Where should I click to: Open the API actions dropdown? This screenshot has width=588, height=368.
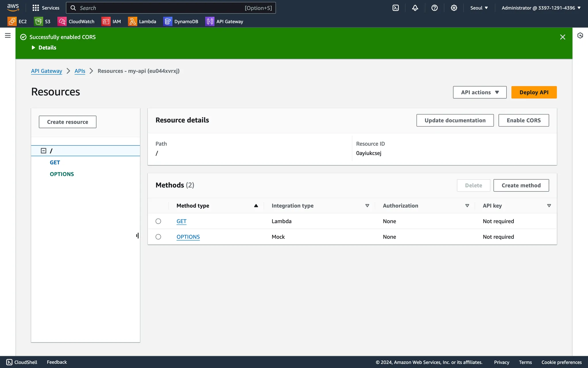[479, 92]
